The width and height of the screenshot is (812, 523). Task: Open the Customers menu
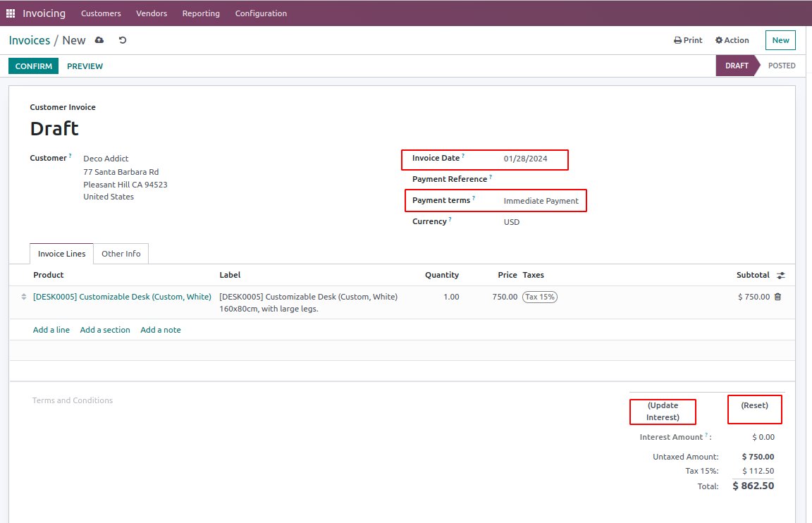(101, 13)
